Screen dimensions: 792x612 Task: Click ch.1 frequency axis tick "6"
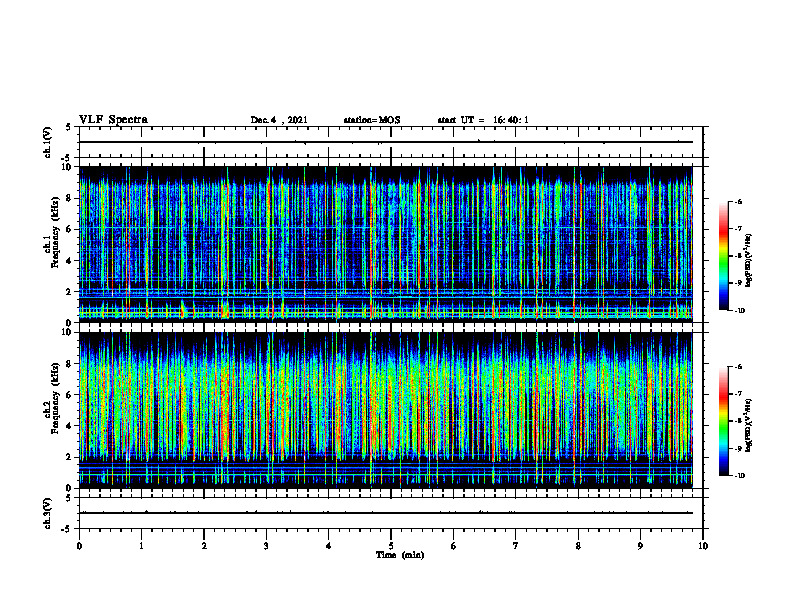69,229
